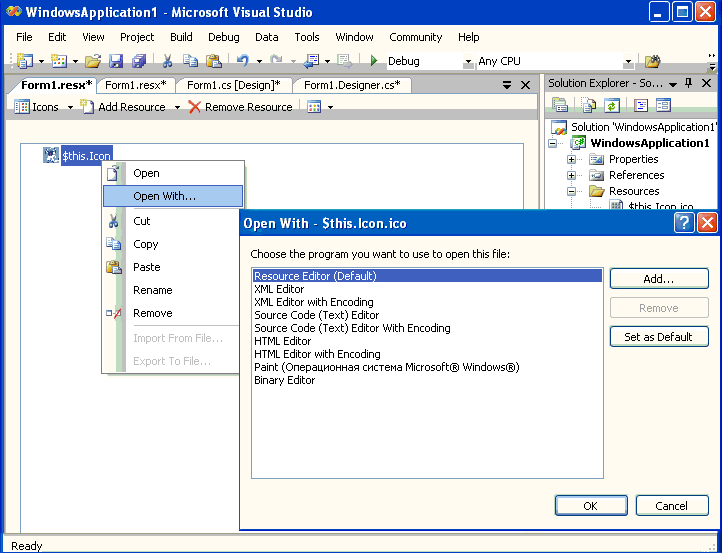
Task: Click the Navigate Backward toolbar icon
Action: [x=312, y=61]
